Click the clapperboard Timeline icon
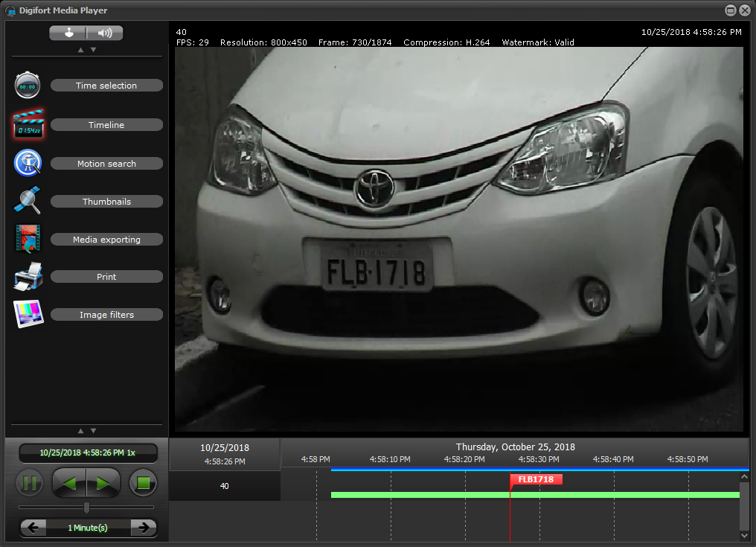Screen dimensions: 756x547 coord(28,124)
